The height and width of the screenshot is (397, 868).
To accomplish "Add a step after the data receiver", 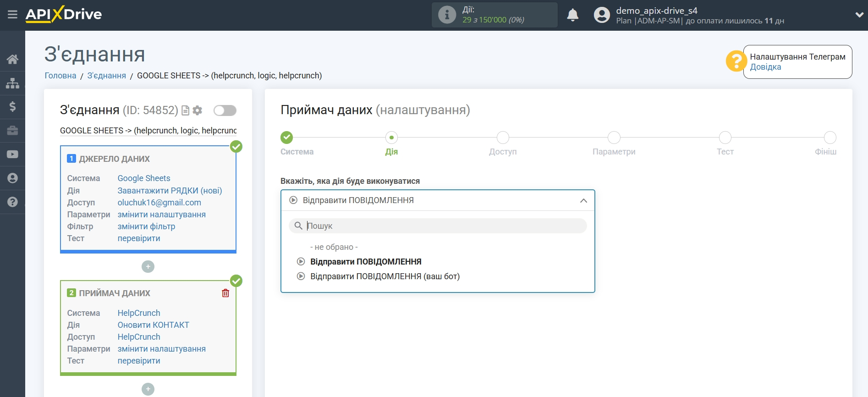I will coord(148,389).
